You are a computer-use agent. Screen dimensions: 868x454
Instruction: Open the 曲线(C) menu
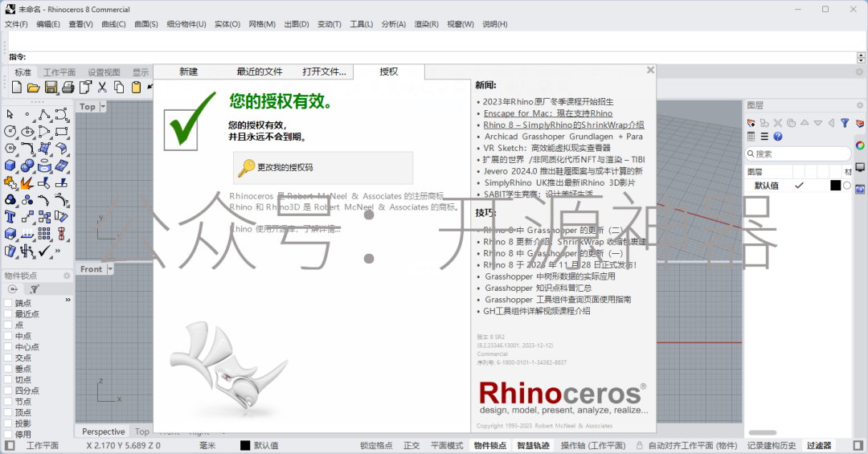(x=113, y=24)
